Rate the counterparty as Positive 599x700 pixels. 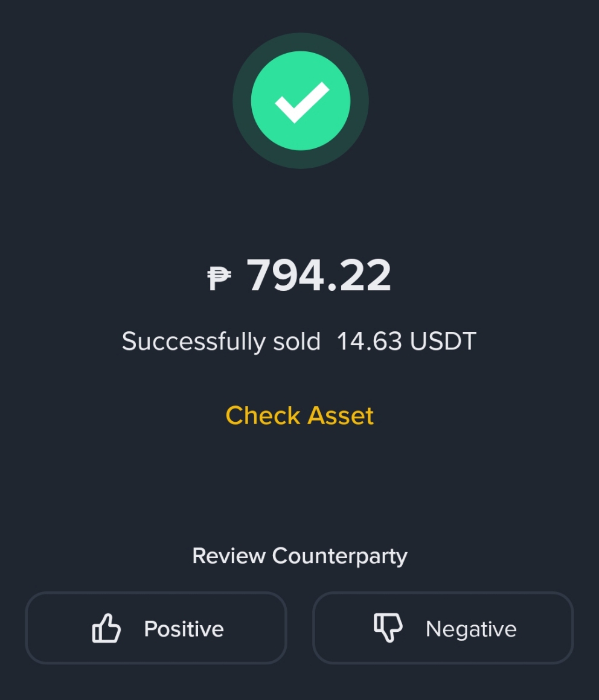(156, 628)
